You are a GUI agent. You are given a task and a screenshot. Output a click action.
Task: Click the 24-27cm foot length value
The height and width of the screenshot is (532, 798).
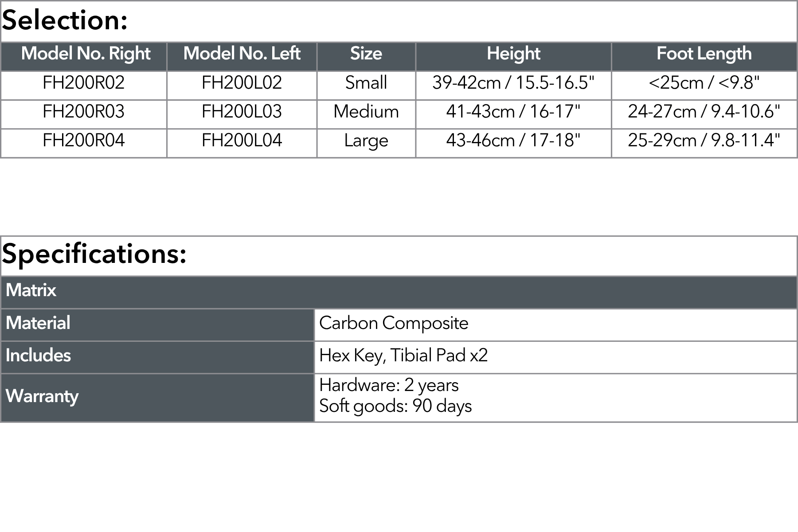(x=704, y=112)
